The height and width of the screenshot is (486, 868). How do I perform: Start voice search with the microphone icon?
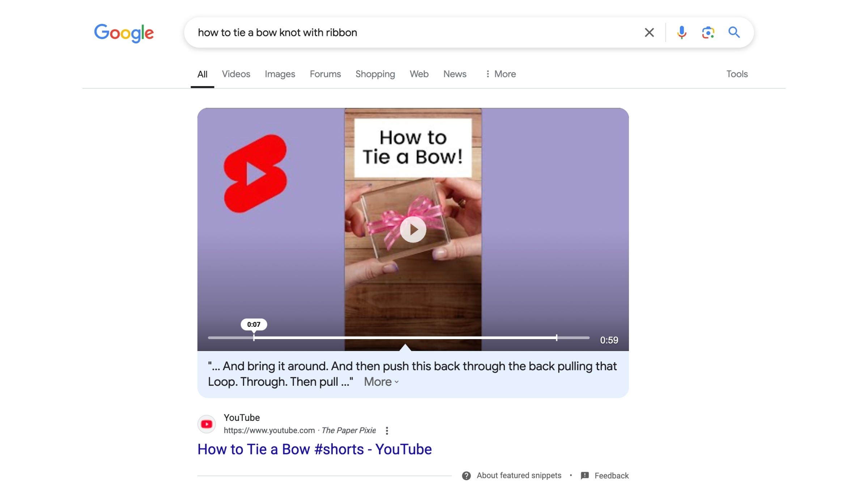coord(682,33)
